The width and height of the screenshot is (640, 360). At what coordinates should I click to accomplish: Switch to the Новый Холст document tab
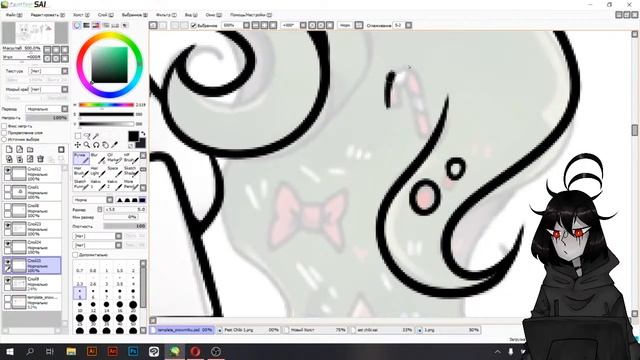tap(316, 330)
